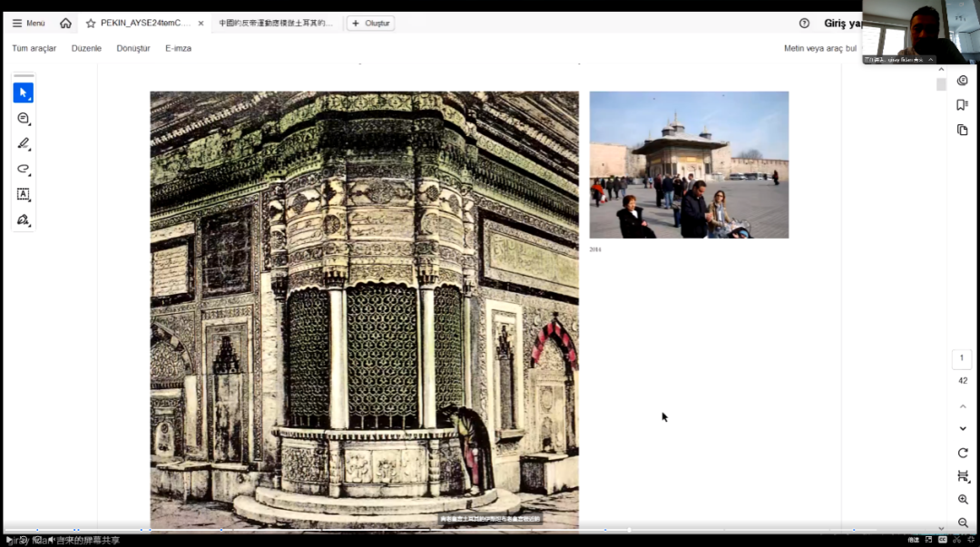Screen dimensions: 980x547
Task: Star the PEKIN_AYSE24 document tab
Action: [91, 24]
